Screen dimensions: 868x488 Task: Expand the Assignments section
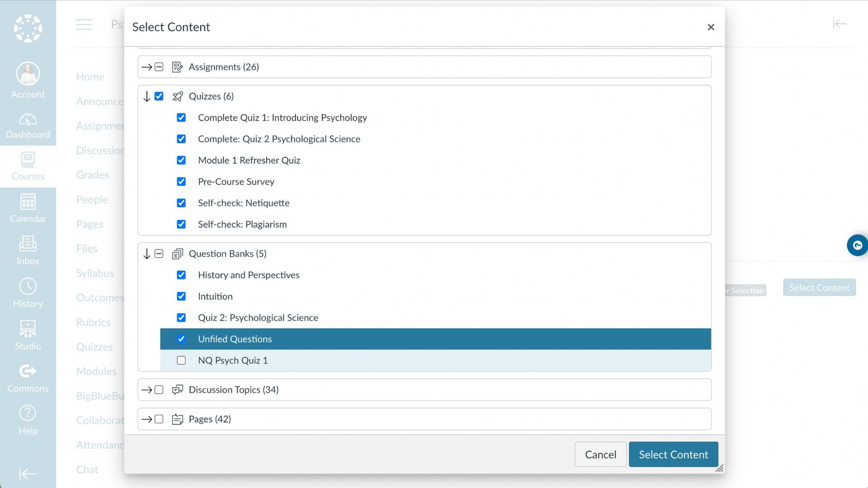pos(146,67)
